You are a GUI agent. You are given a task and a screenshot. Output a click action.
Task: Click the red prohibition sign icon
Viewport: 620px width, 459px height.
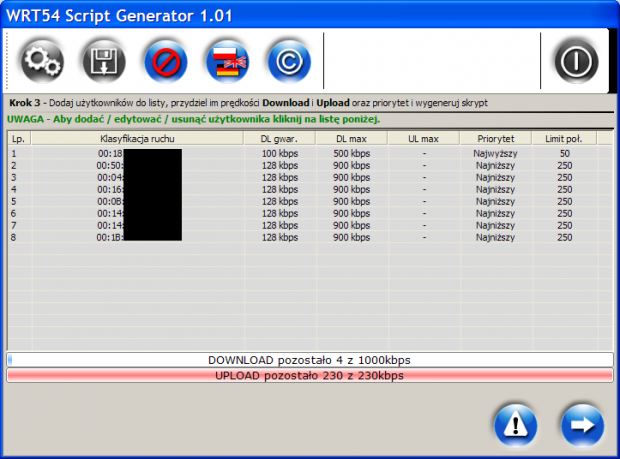click(x=166, y=62)
